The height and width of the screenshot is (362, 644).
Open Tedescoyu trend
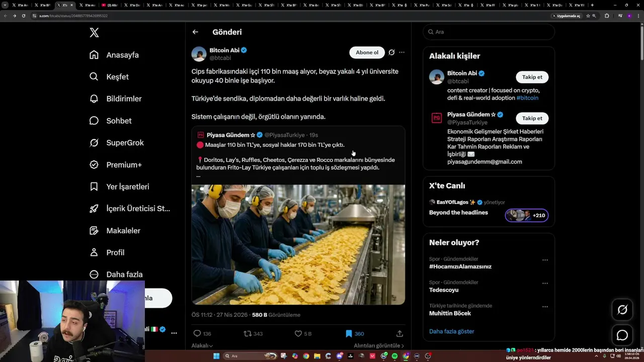[x=444, y=290]
